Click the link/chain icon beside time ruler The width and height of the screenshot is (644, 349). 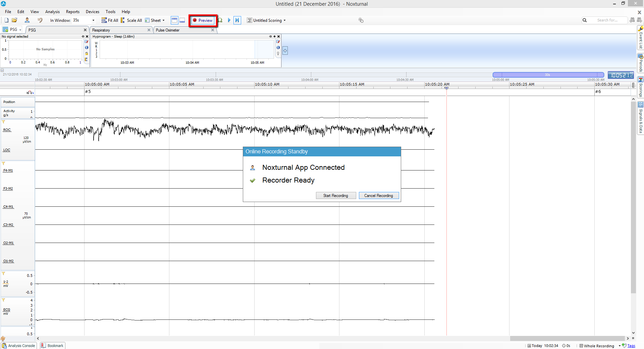pos(633,85)
